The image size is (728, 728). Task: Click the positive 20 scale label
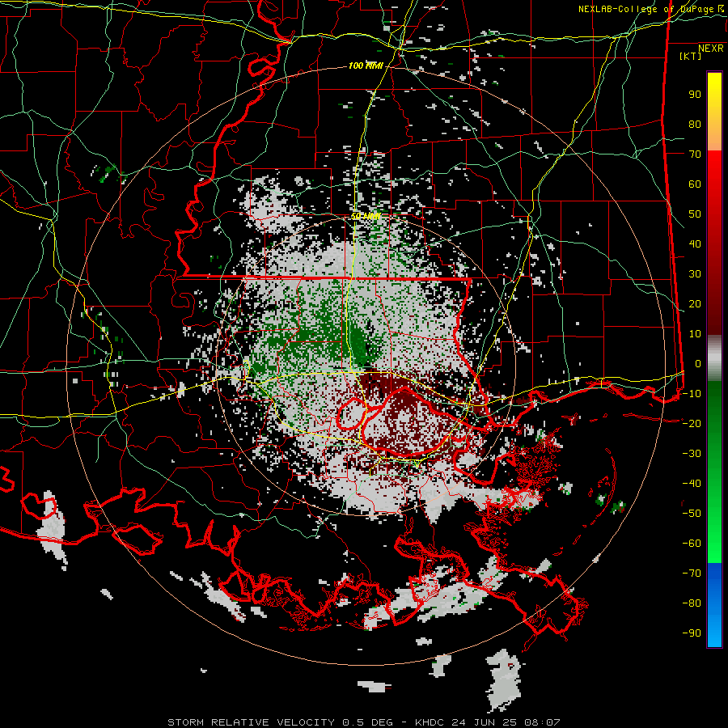(x=695, y=303)
